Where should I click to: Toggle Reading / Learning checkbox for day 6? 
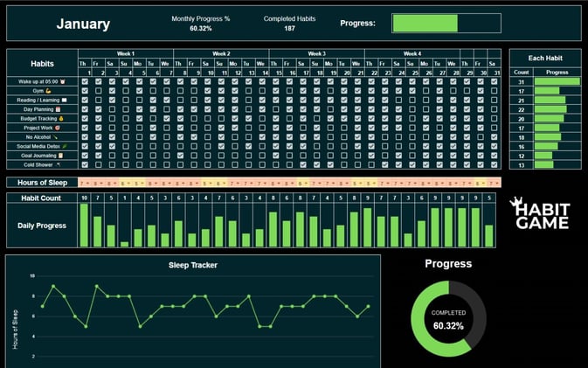(x=153, y=101)
